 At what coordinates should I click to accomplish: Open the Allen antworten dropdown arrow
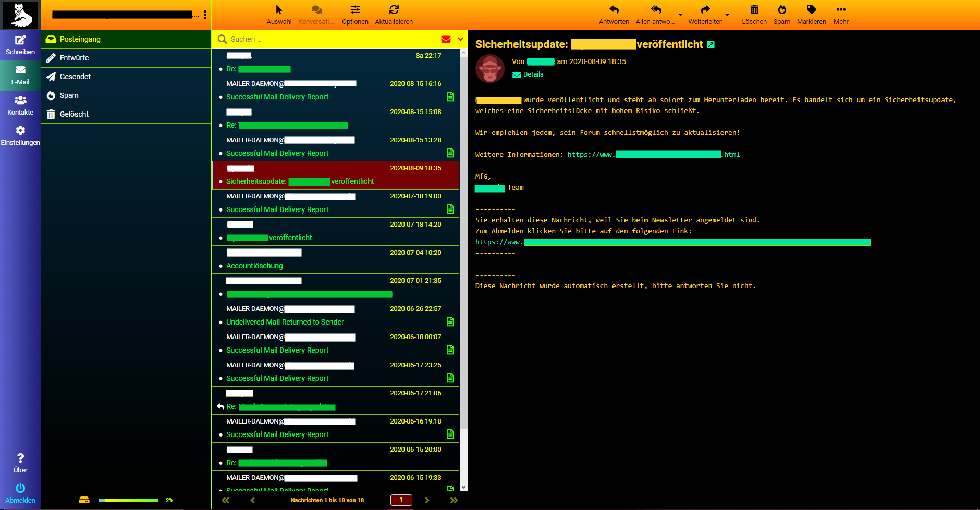(680, 15)
